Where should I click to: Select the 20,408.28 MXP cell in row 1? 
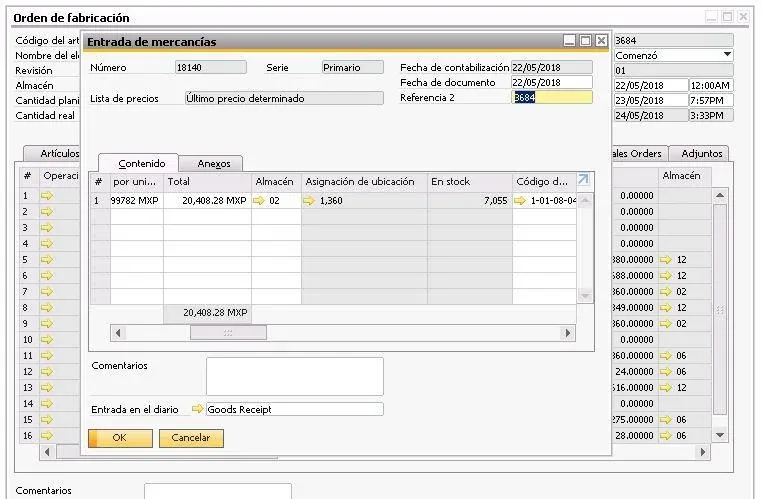(207, 201)
